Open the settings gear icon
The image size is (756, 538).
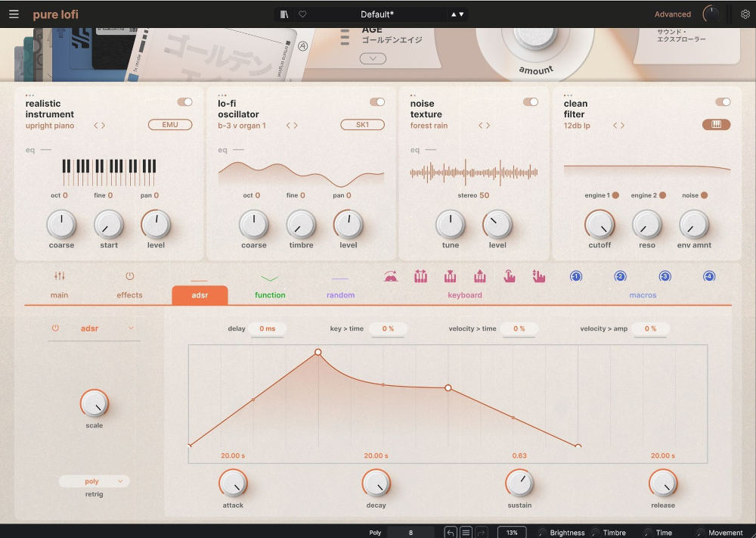click(745, 14)
